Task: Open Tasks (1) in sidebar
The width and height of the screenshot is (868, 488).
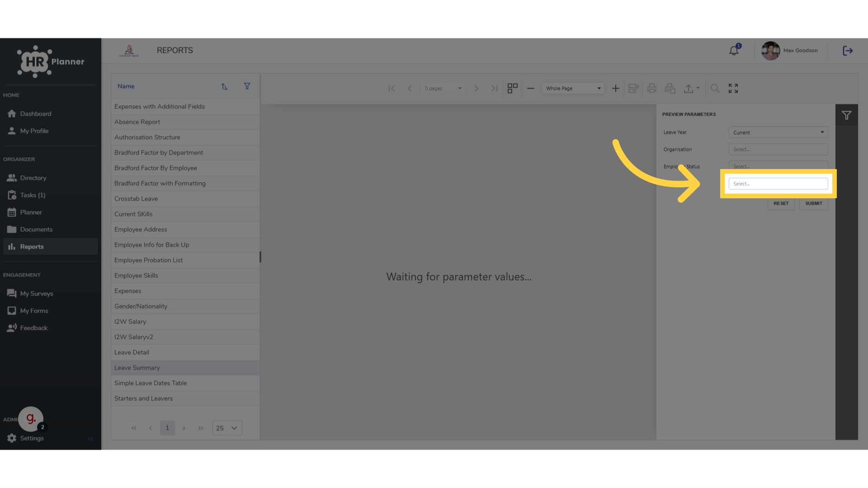Action: [x=51, y=195]
